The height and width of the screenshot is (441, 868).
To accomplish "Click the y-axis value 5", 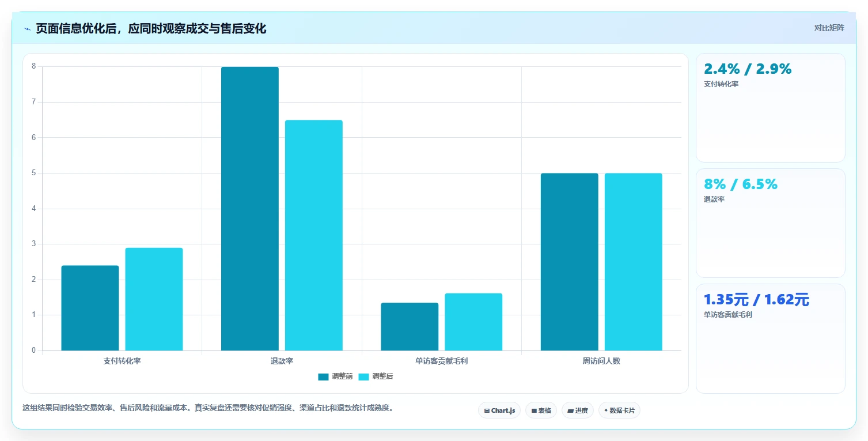I will 33,173.
